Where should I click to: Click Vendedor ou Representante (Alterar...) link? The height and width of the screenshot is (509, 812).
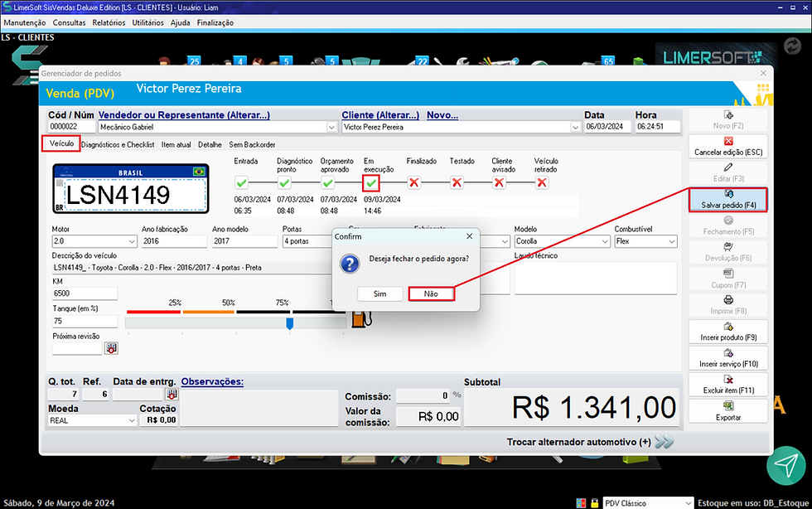pos(184,115)
